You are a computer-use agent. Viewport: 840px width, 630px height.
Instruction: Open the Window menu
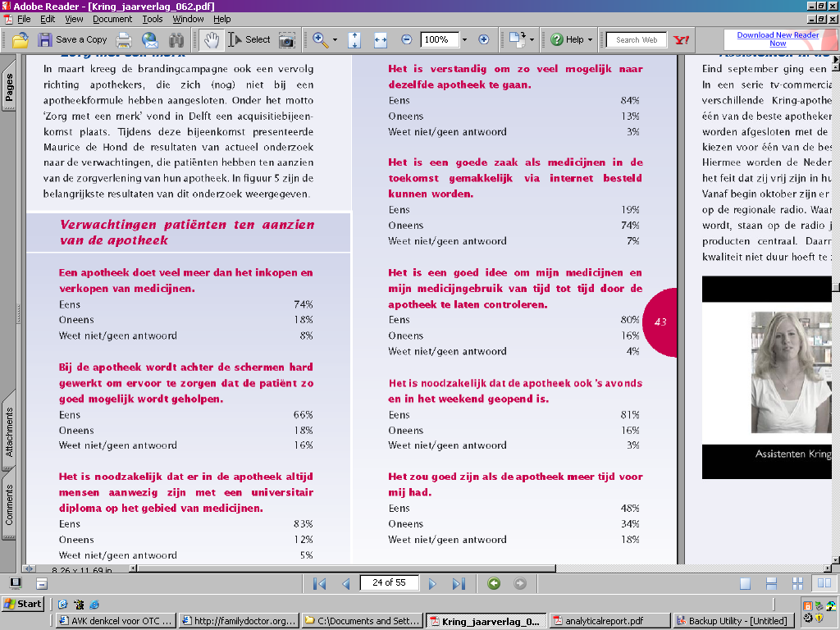tap(188, 20)
